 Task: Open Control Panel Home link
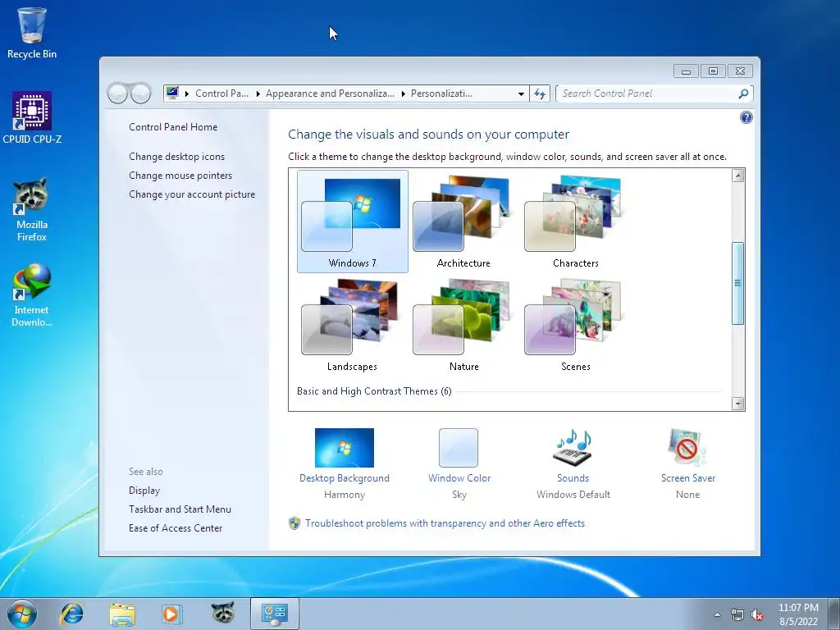[173, 127]
